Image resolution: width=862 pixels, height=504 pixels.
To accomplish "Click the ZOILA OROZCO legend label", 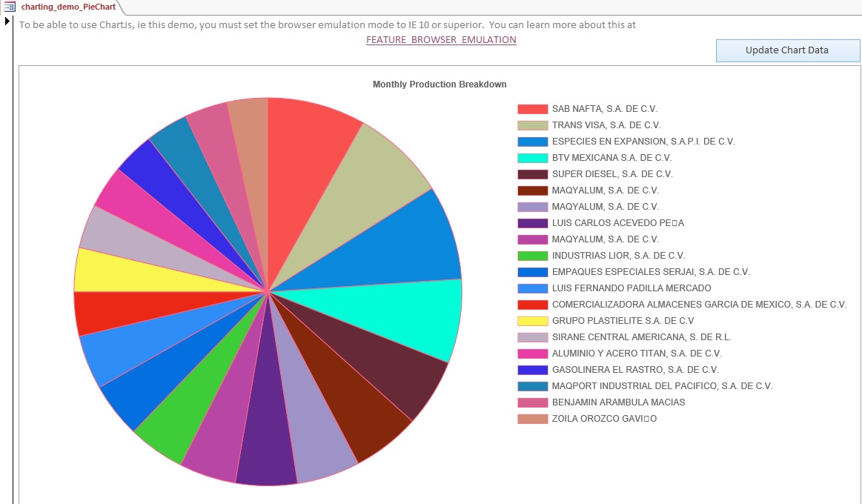I will 604,418.
